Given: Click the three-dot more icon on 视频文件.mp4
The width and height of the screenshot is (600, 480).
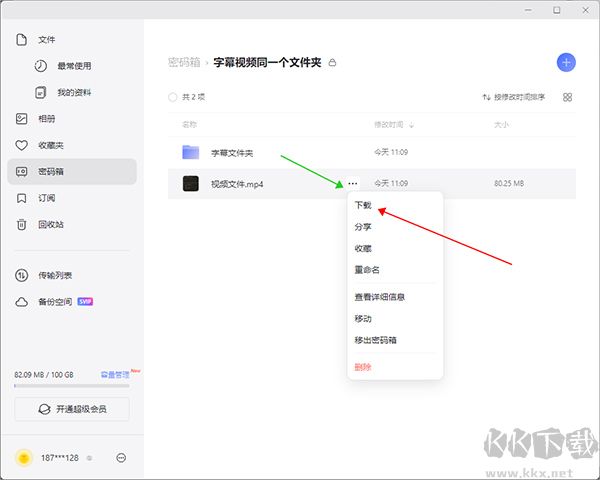Looking at the screenshot, I should (353, 184).
